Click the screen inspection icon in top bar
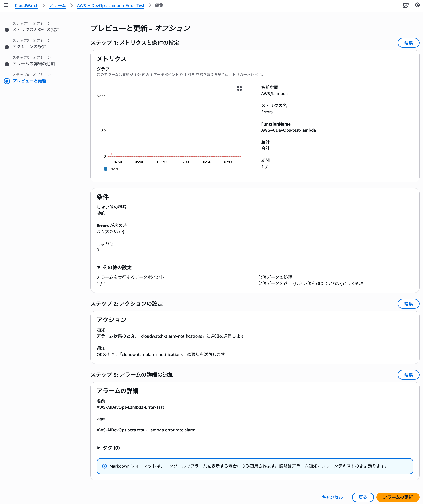The width and height of the screenshot is (423, 504). pyautogui.click(x=406, y=5)
